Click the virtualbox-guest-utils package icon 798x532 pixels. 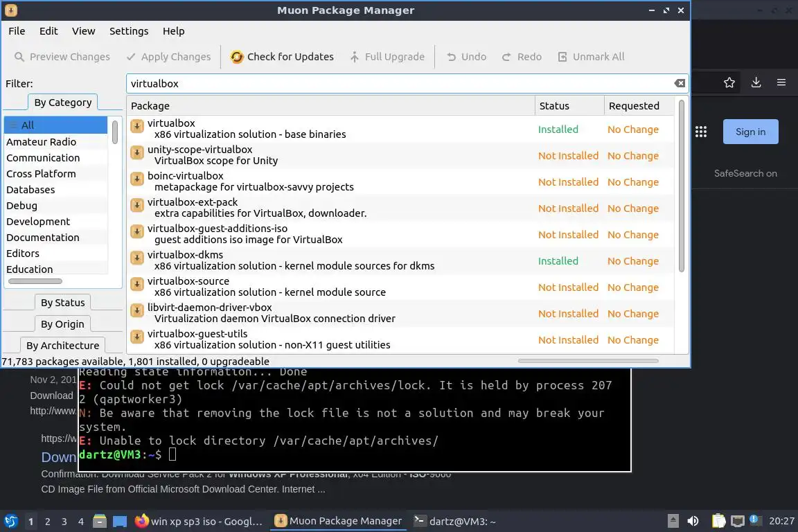point(137,337)
